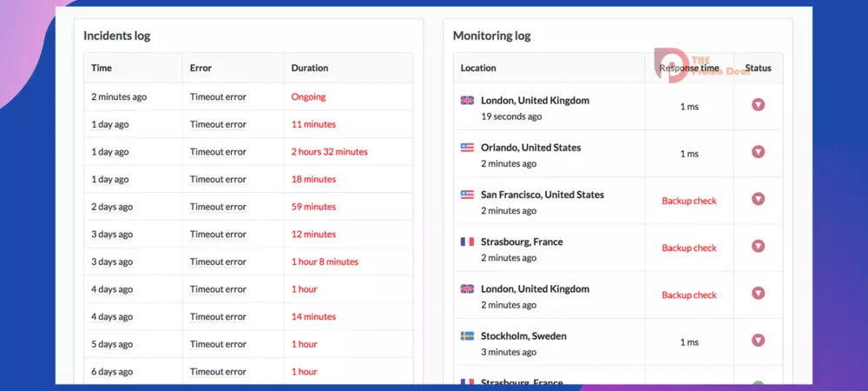The image size is (868, 391).
Task: Click the 11 minutes duration
Action: coord(313,124)
